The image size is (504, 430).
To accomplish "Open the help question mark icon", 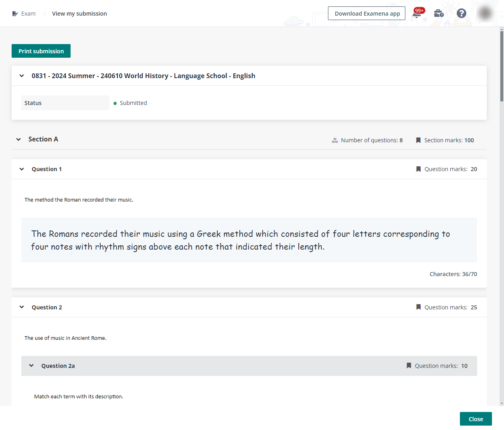I will click(461, 14).
